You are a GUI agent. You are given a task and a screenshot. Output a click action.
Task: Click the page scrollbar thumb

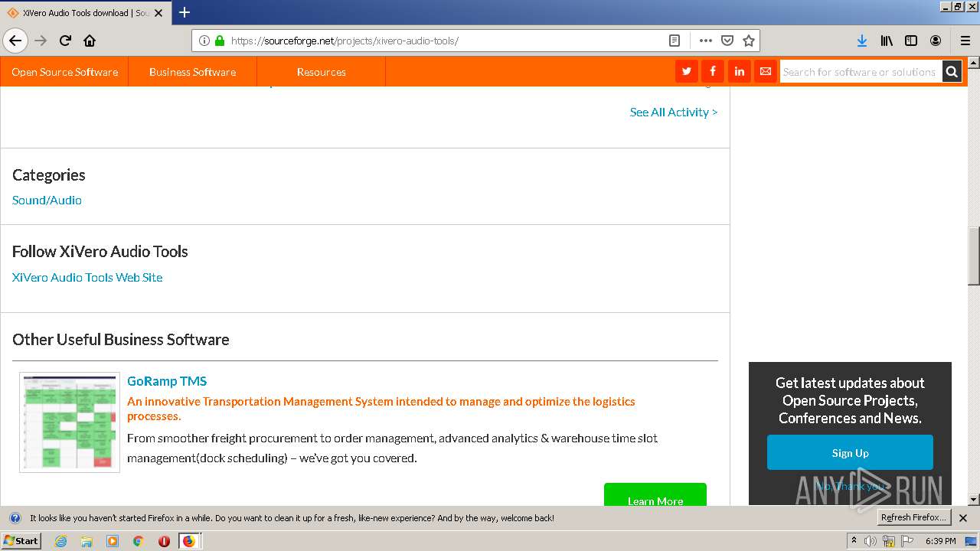[974, 256]
